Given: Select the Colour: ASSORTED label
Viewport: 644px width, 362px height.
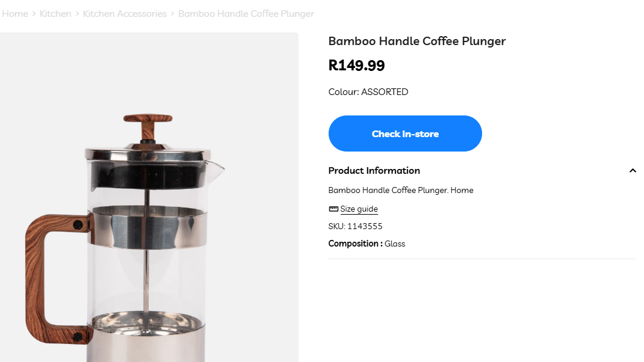Looking at the screenshot, I should [x=368, y=91].
